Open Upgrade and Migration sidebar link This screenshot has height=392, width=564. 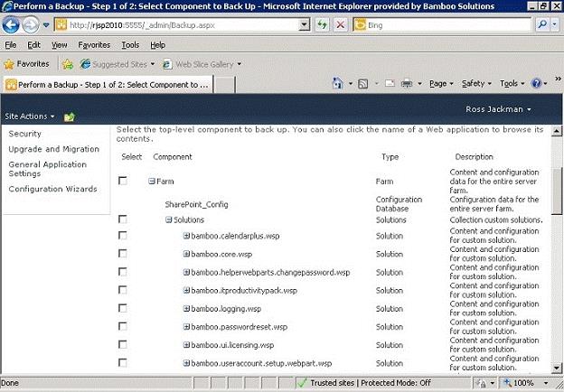click(x=54, y=149)
